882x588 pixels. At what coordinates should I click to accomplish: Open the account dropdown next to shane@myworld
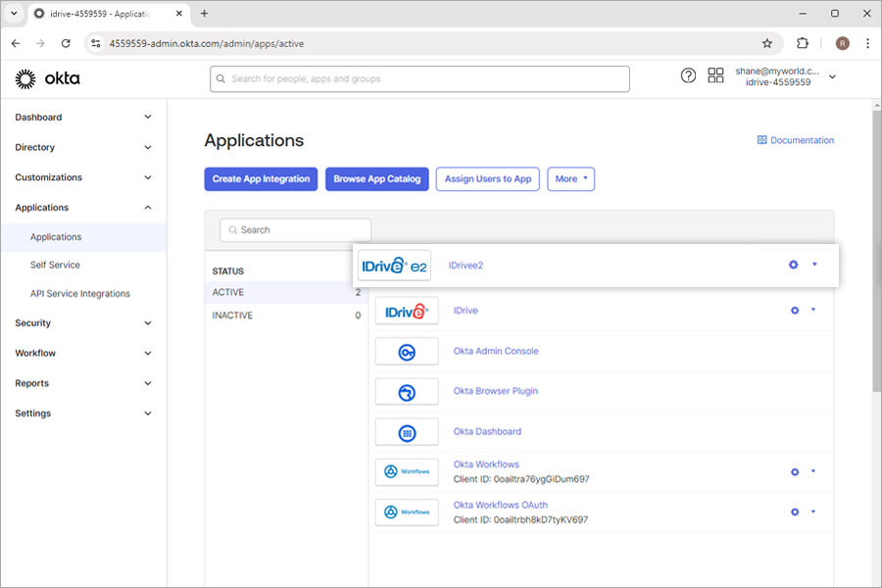click(x=832, y=76)
